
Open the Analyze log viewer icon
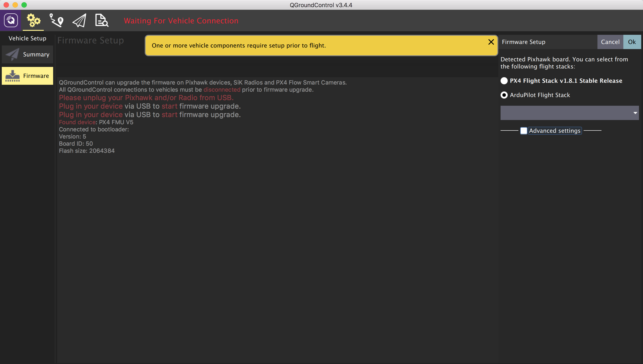[x=102, y=20]
